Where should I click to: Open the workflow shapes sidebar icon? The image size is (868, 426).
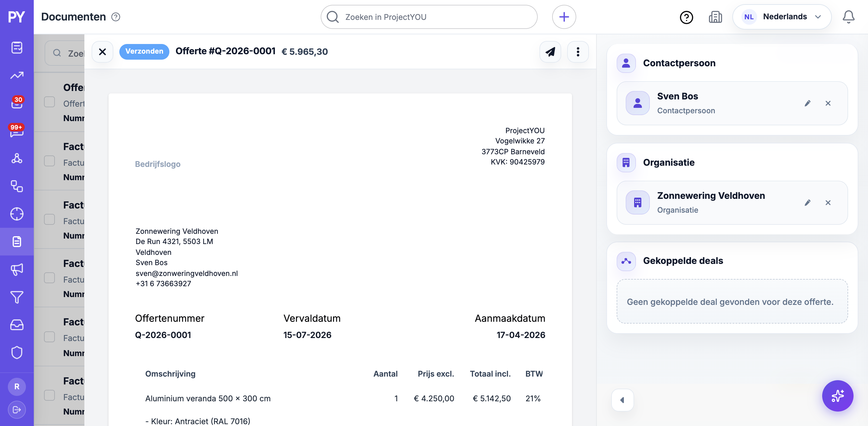[x=17, y=186]
